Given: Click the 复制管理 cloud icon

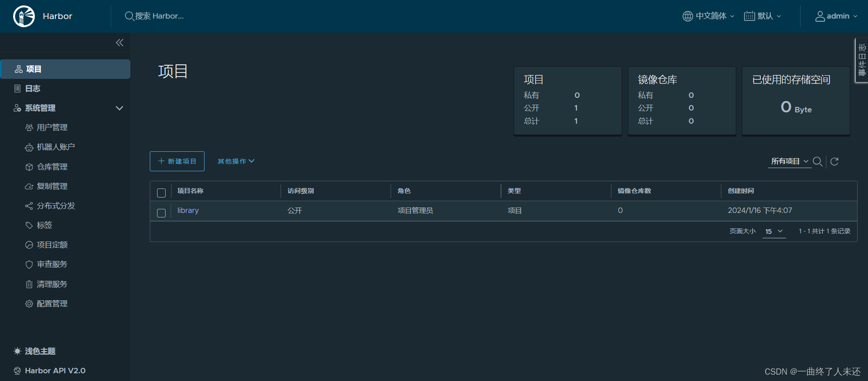Looking at the screenshot, I should [x=29, y=186].
